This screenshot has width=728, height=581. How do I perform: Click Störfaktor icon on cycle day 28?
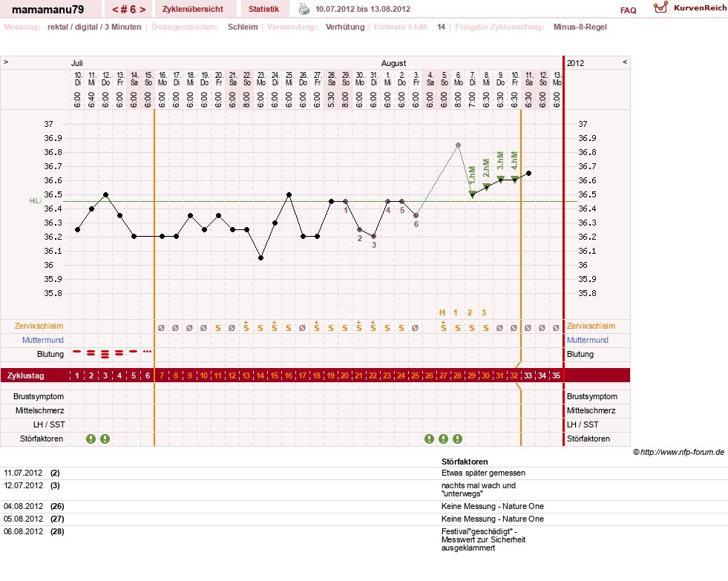[x=457, y=439]
